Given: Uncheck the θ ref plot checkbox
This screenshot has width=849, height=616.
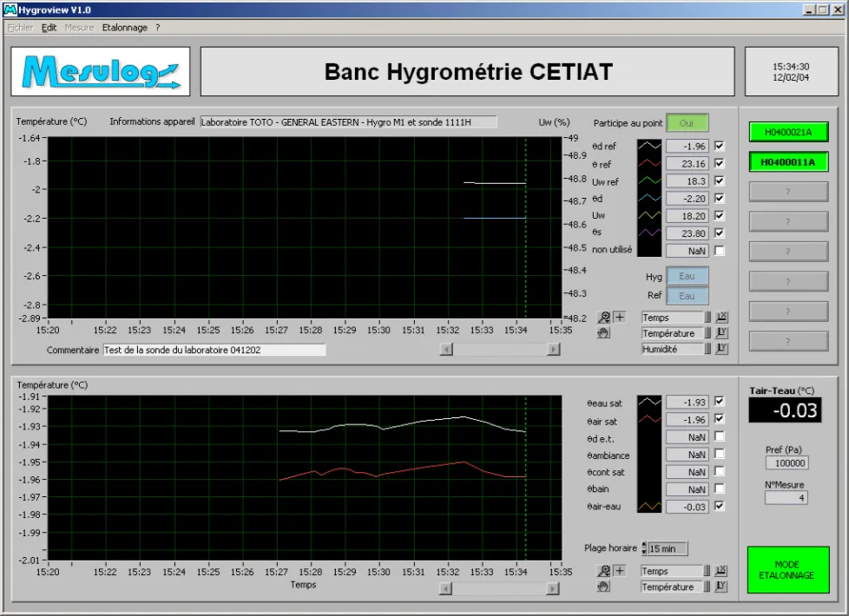Looking at the screenshot, I should 720,163.
